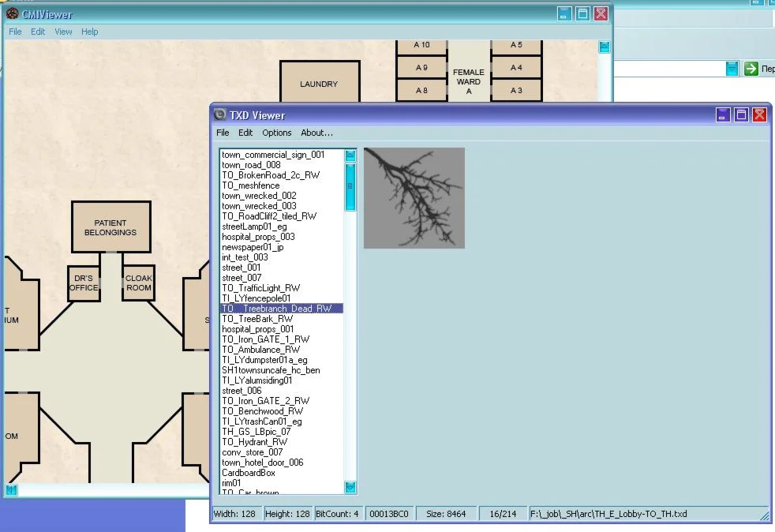The height and width of the screenshot is (532, 775).
Task: Open the View menu in CMIViewer
Action: 63,32
